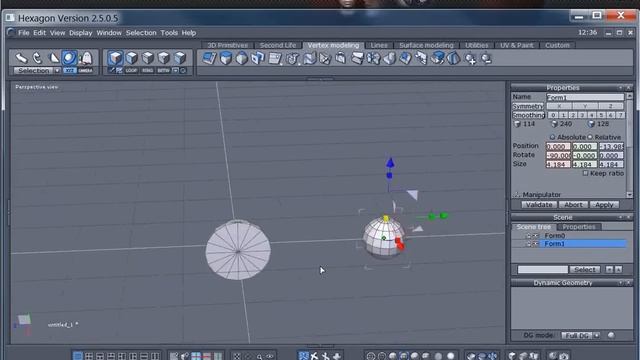Click the Abort button

point(573,204)
